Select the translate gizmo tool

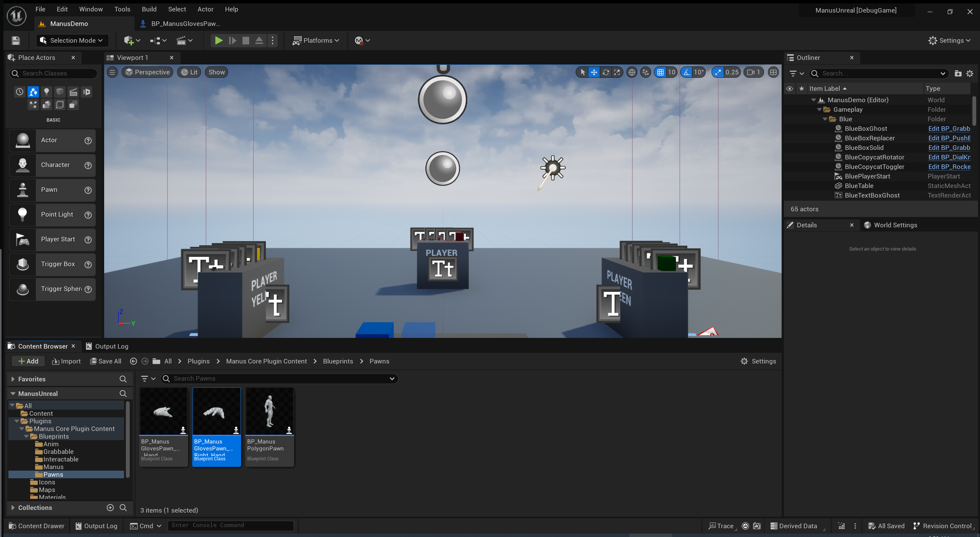594,72
